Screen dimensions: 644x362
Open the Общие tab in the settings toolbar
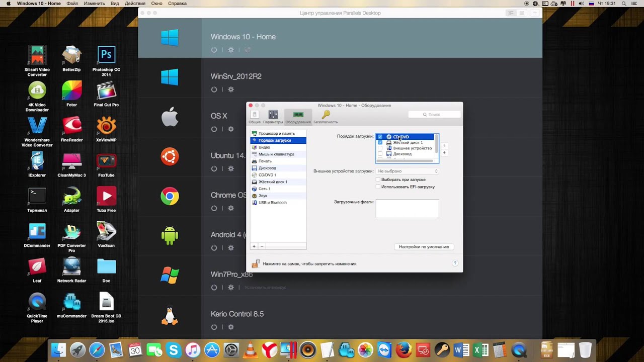coord(254,117)
